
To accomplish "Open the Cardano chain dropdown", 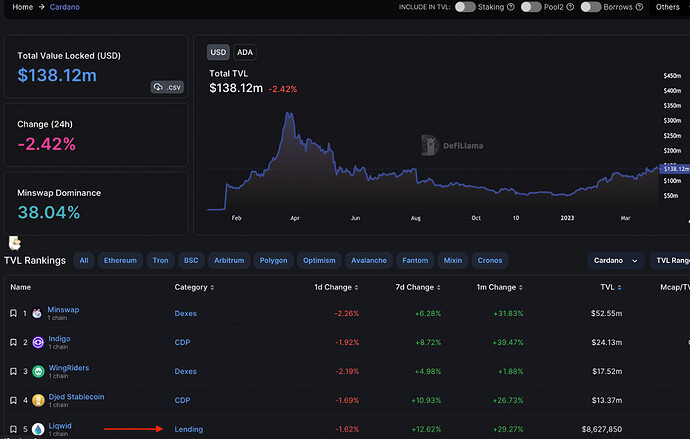I will pyautogui.click(x=616, y=260).
